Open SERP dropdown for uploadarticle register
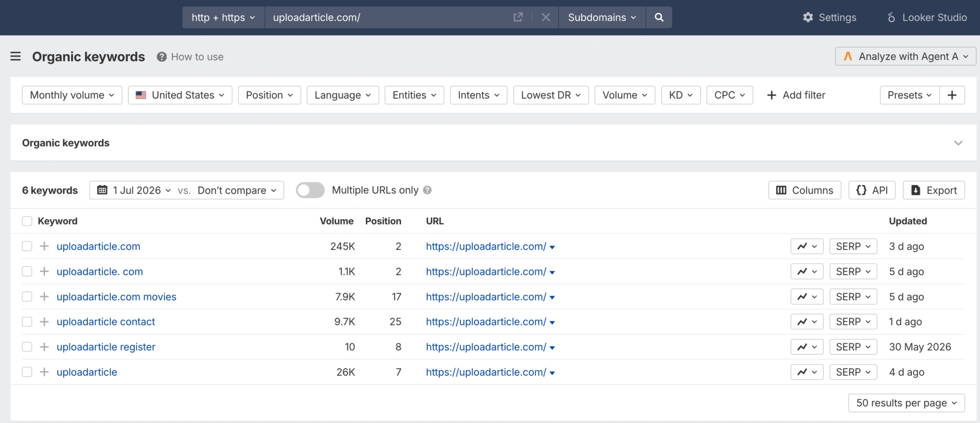 coord(853,347)
